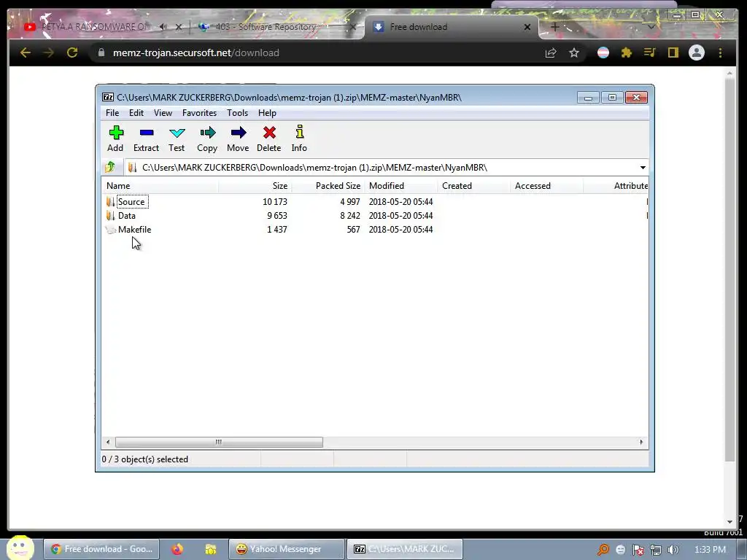The width and height of the screenshot is (747, 560).
Task: Open the Favorites menu
Action: click(x=199, y=113)
